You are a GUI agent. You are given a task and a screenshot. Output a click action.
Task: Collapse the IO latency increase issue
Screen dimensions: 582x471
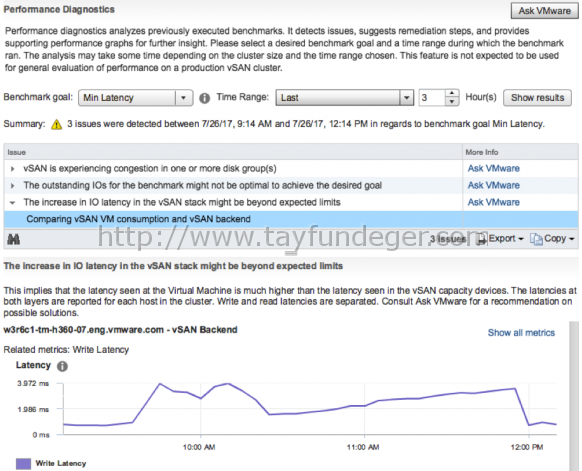coord(13,203)
